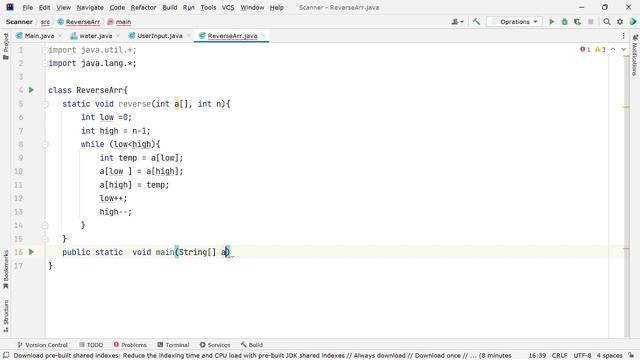Open the Build menu
Image resolution: width=640 pixels, height=360 pixels.
(x=169, y=7)
